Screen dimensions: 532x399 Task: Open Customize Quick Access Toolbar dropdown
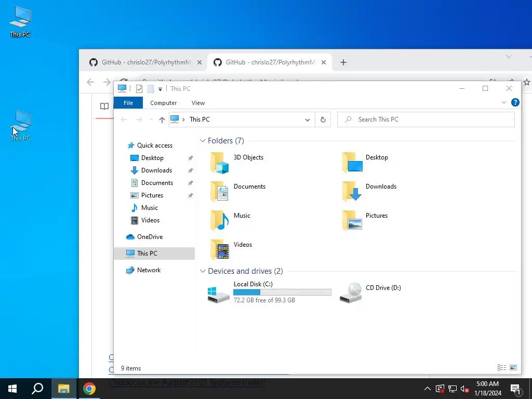pos(160,89)
